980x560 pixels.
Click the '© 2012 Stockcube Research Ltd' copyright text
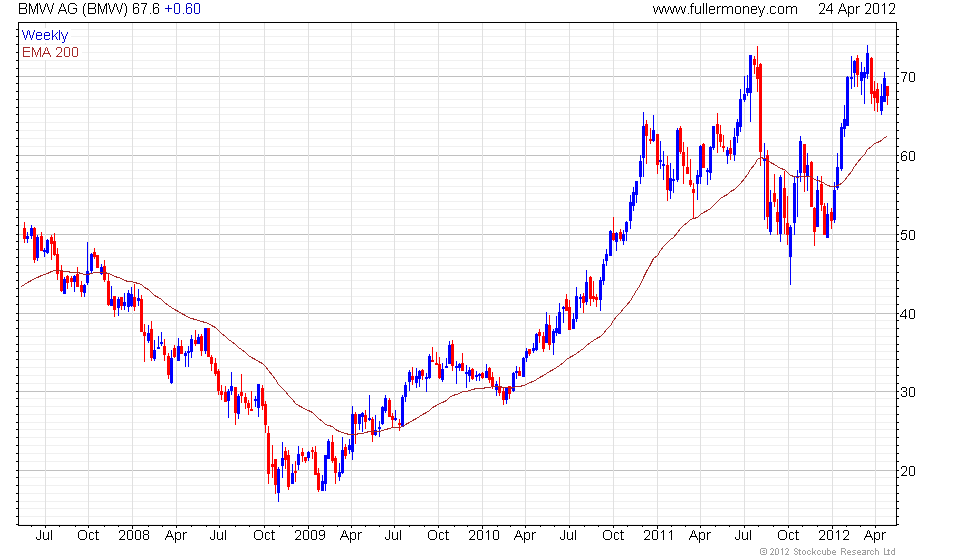[x=828, y=552]
